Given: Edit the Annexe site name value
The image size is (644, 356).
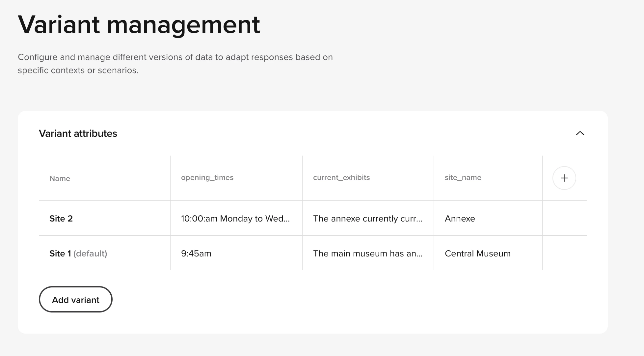Looking at the screenshot, I should (x=460, y=218).
